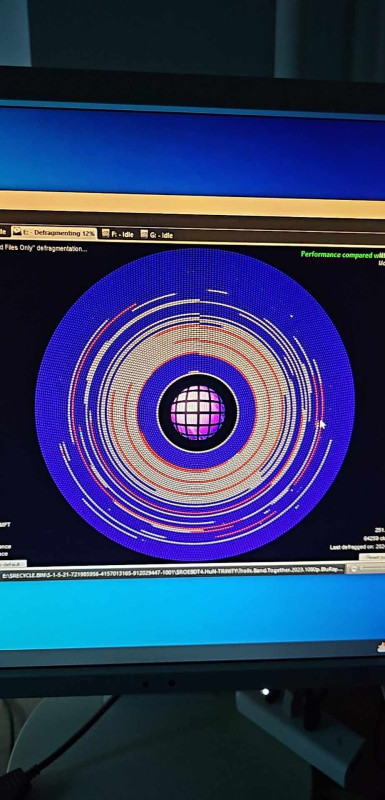This screenshot has width=385, height=800.
Task: Click the pink globe at the disk center
Action: point(198,412)
